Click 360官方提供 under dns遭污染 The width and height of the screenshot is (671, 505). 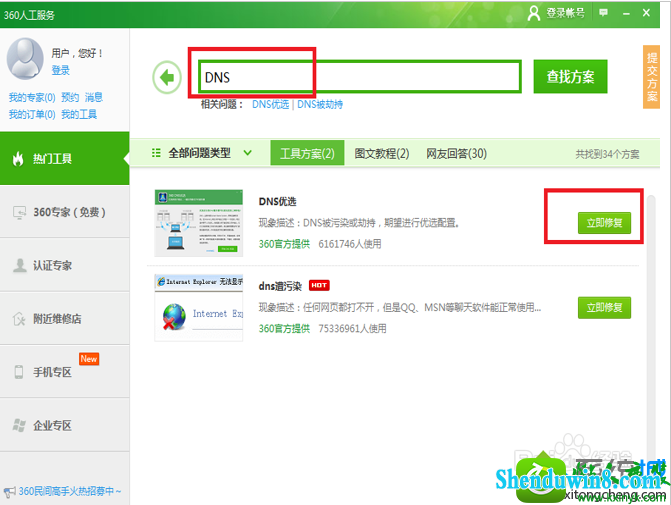(284, 329)
